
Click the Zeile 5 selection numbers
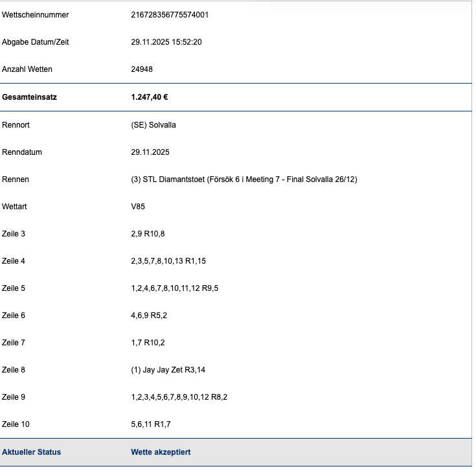click(174, 288)
